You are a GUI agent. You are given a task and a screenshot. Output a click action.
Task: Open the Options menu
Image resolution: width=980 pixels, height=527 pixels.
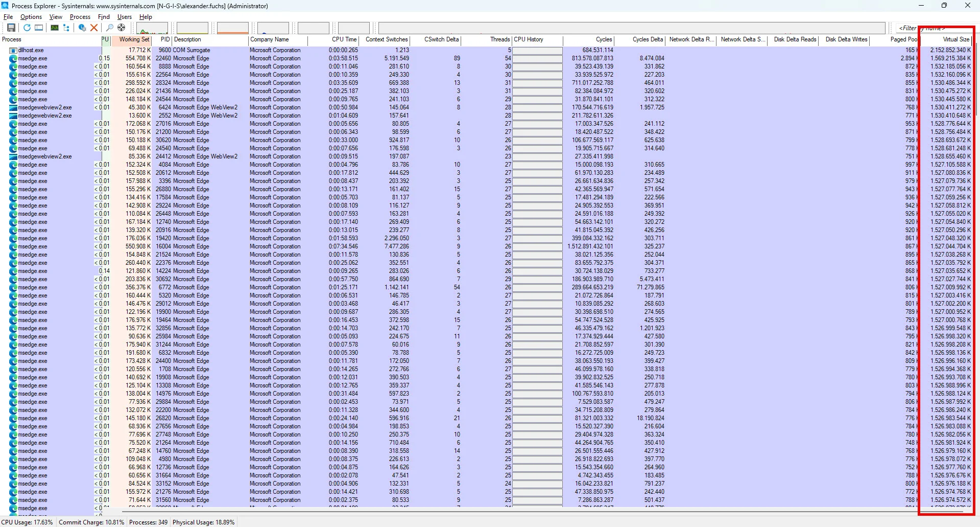[31, 17]
